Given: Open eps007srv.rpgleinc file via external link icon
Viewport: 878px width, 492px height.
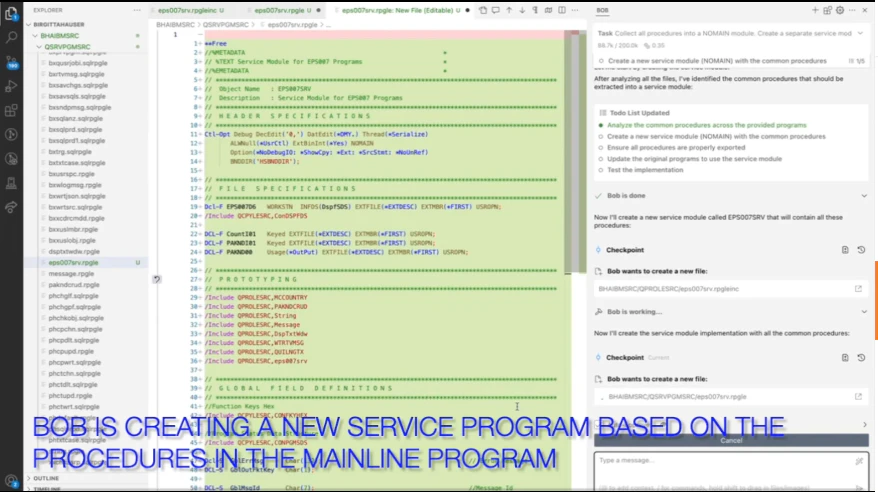Looking at the screenshot, I should [x=858, y=289].
